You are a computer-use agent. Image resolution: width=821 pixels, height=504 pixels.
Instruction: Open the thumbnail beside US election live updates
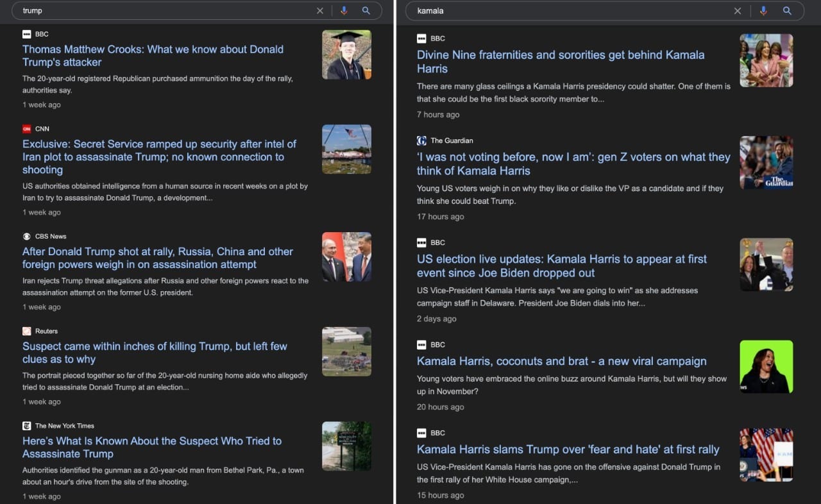(766, 265)
